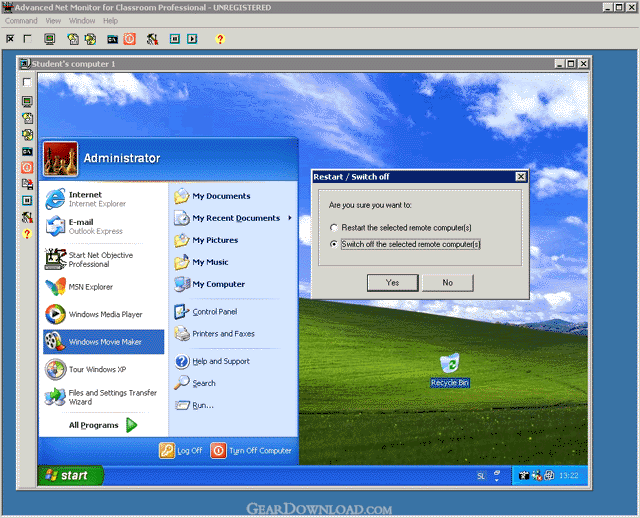Click Search in the Start menu
The width and height of the screenshot is (640, 518).
233,383
